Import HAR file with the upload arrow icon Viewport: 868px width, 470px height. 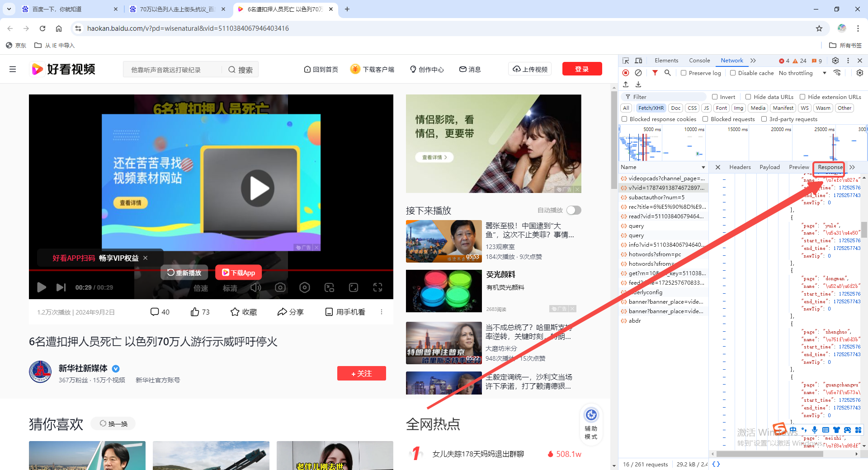pos(626,85)
